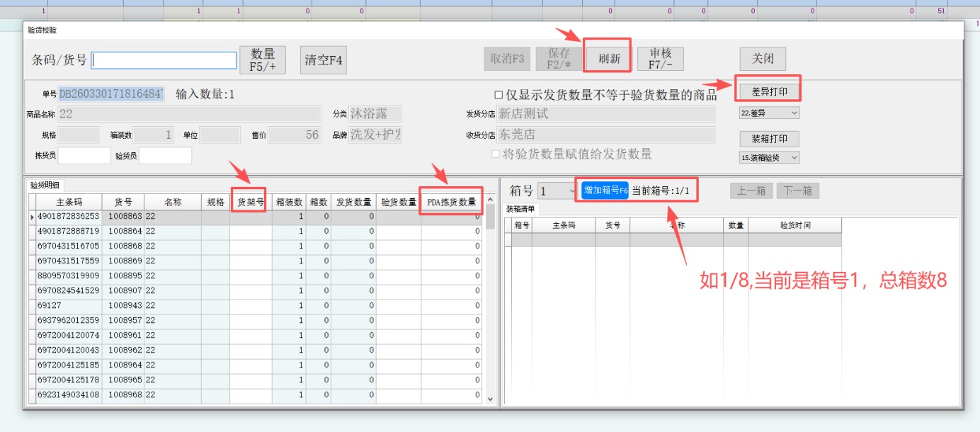Toggle 将验货数量赋值给发货数量 checkbox
The image size is (980, 432).
coord(496,154)
